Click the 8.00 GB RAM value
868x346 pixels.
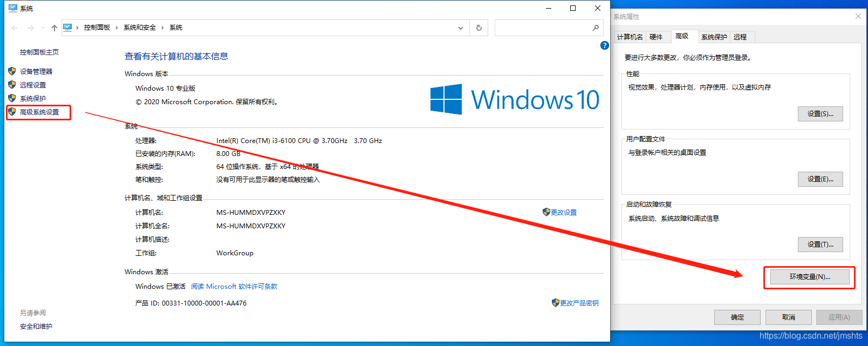point(228,153)
